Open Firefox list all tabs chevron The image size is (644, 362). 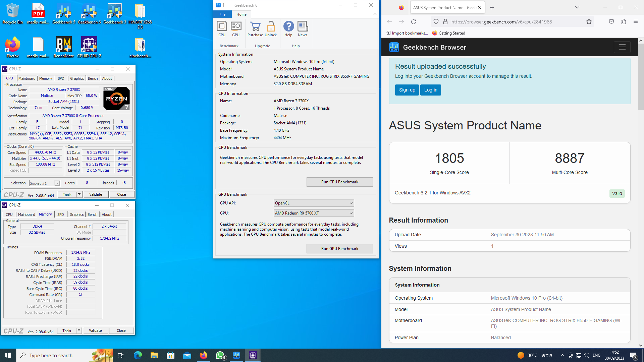coord(577,7)
